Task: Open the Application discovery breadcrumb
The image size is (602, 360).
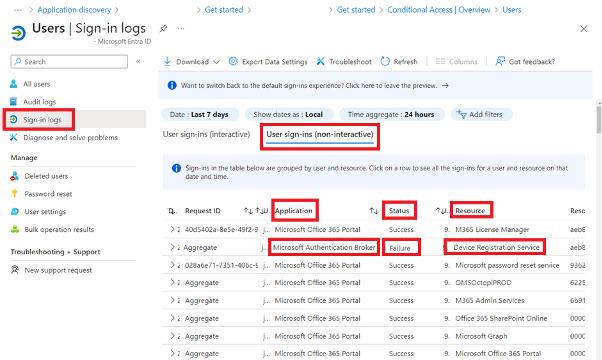Action: click(74, 10)
